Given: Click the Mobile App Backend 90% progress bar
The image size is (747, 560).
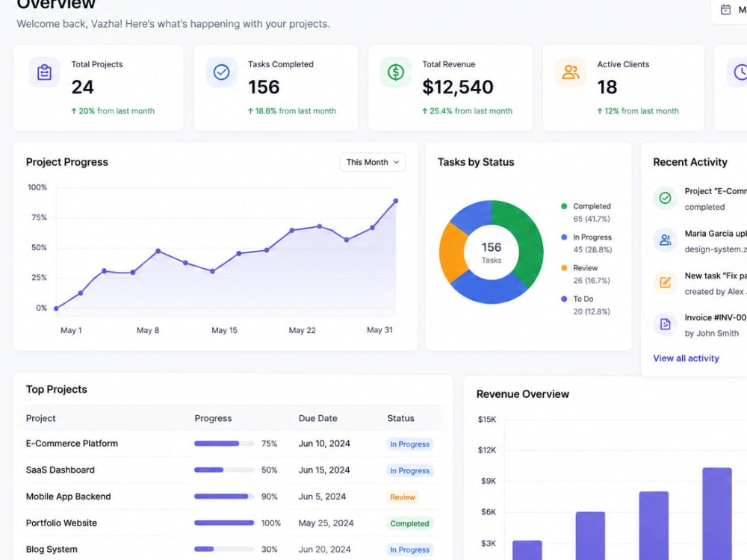Looking at the screenshot, I should click(x=224, y=497).
